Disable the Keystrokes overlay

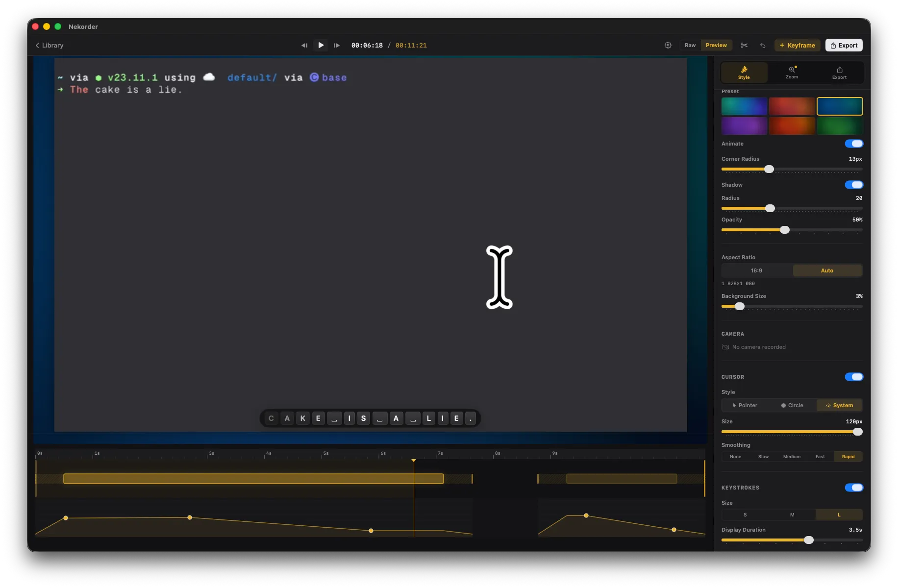point(854,488)
